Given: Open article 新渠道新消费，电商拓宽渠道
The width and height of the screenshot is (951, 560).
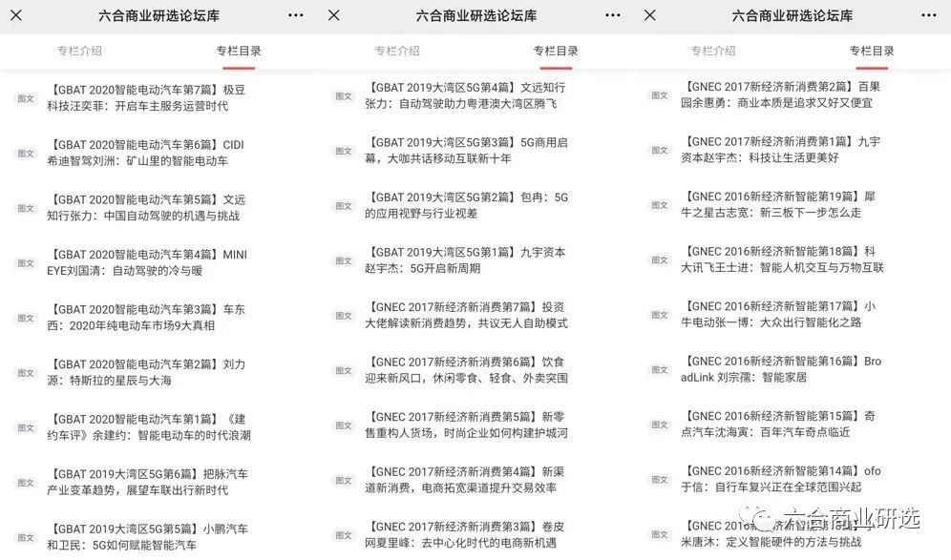Looking at the screenshot, I should (465, 480).
